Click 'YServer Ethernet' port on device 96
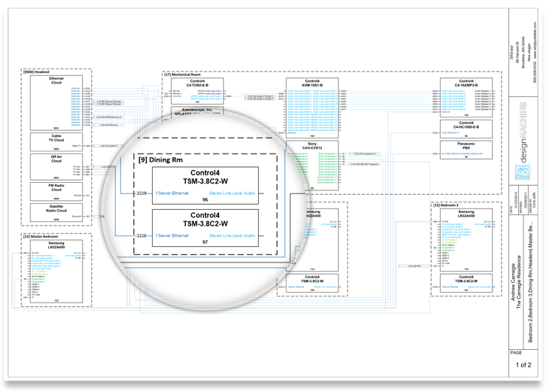The width and height of the screenshot is (552, 392). [171, 193]
